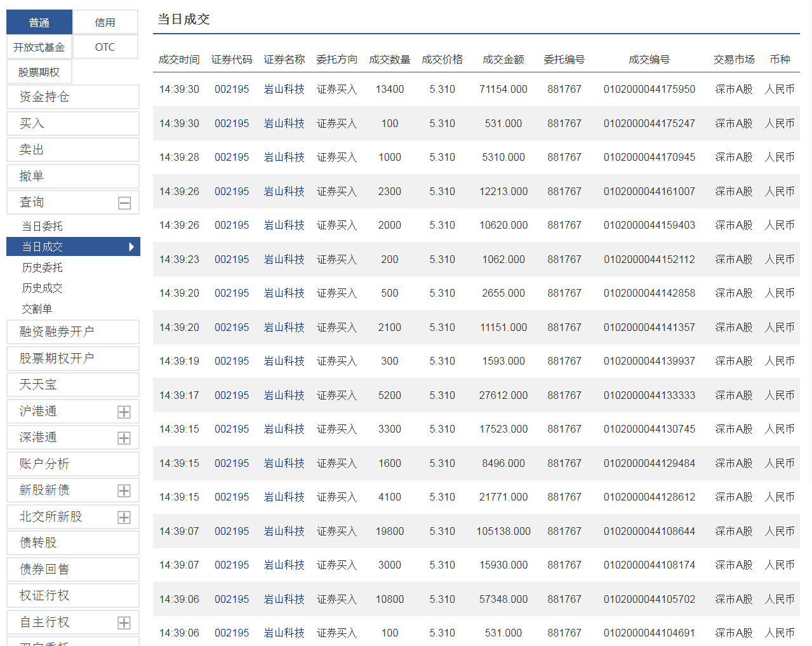Select 交割单 under 查询

[x=37, y=309]
